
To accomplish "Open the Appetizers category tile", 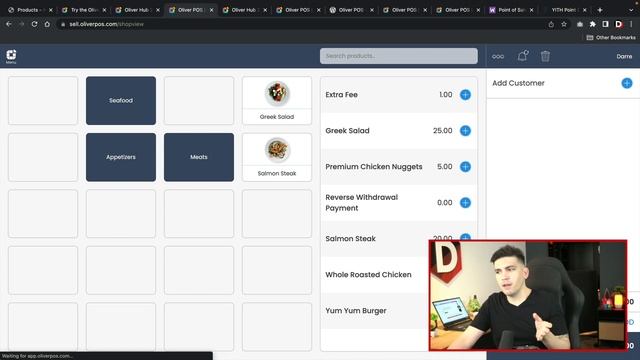I will (x=121, y=157).
